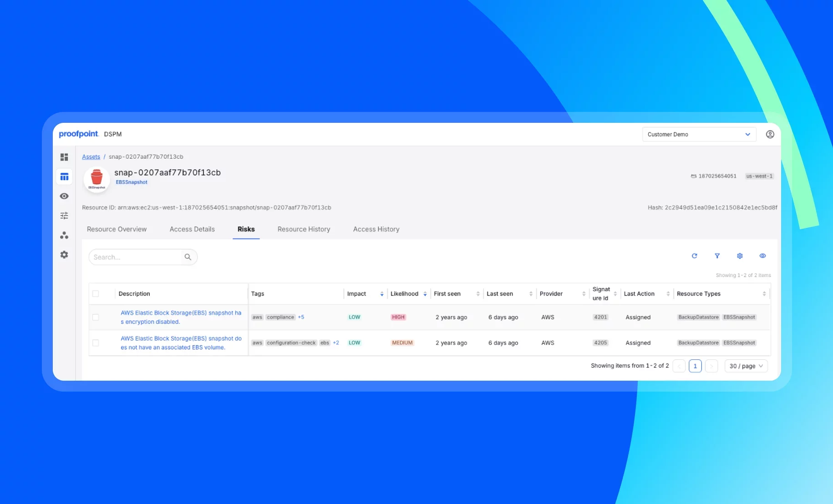Viewport: 833px width, 504px height.
Task: Open the sliders tuning icon in sidebar
Action: pyautogui.click(x=64, y=216)
